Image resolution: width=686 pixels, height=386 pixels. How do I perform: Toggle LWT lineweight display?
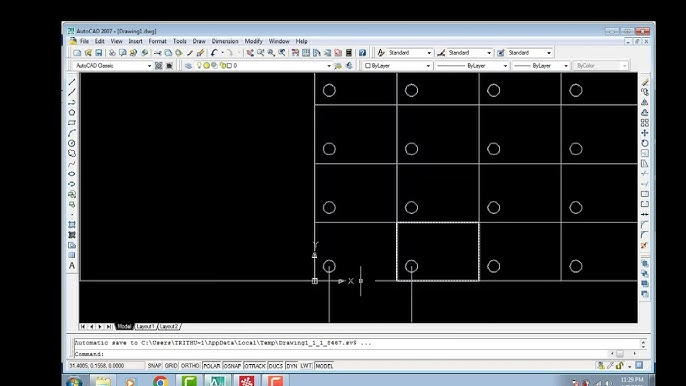(x=306, y=366)
